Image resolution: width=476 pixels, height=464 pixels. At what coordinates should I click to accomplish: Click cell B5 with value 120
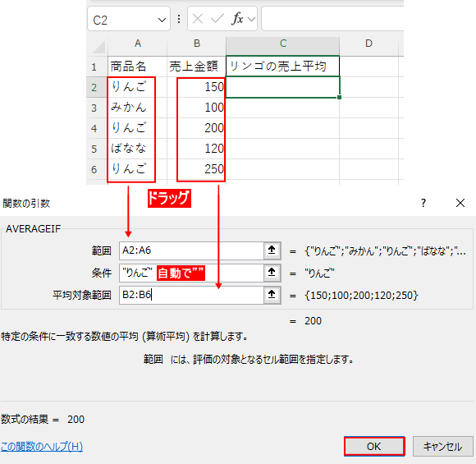[196, 149]
